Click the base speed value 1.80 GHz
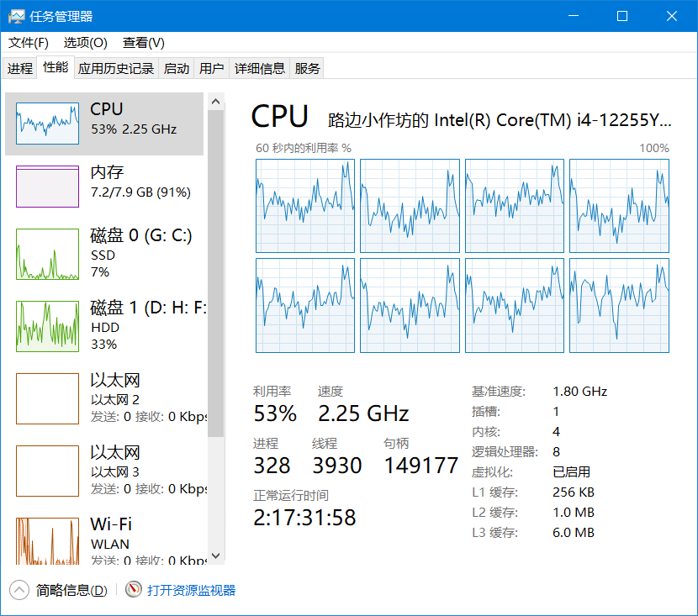Image resolution: width=698 pixels, height=616 pixels. [579, 391]
